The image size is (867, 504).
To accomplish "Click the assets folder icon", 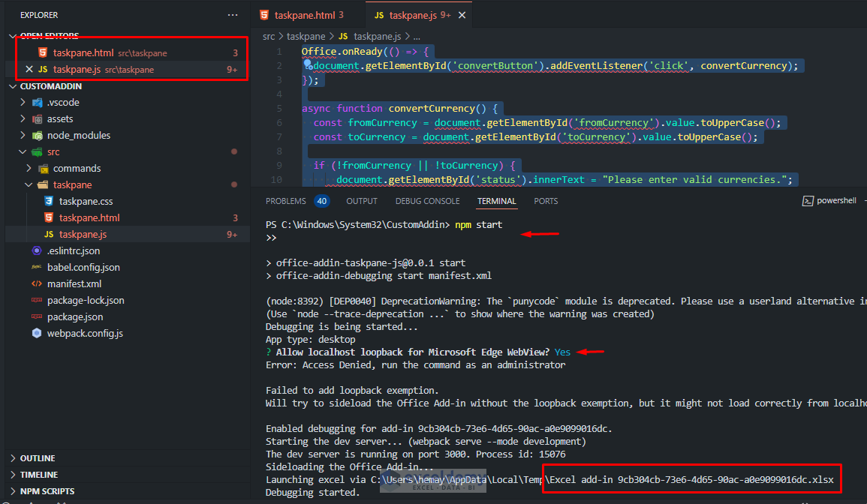I will point(37,118).
